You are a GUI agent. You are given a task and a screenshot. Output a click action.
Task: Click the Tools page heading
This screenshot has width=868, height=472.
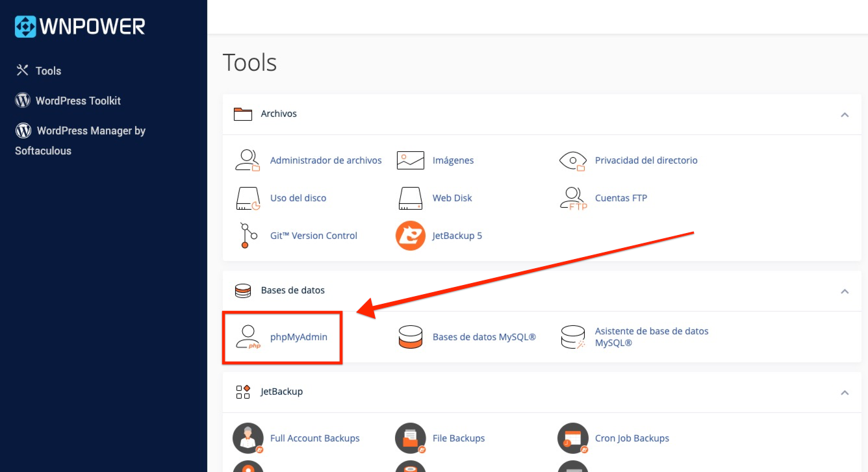point(249,63)
